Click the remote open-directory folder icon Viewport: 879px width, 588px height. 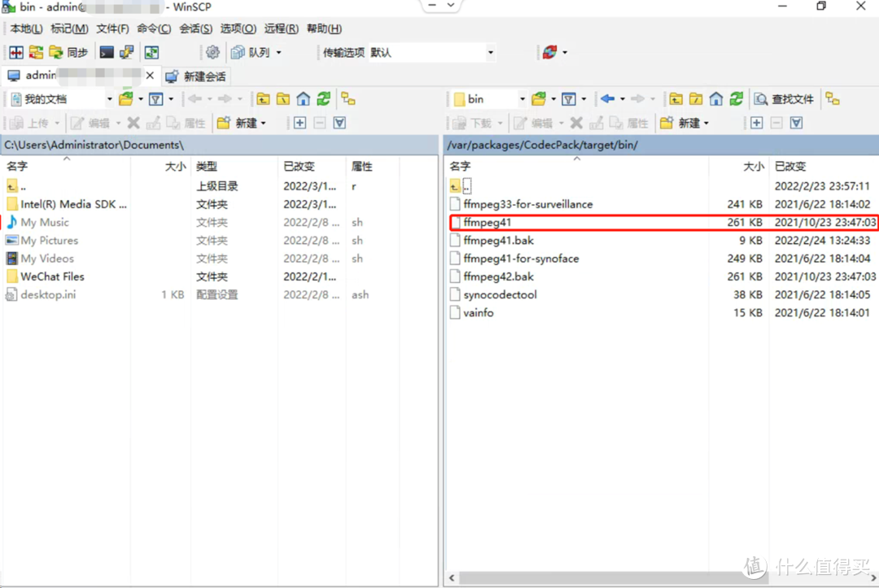pos(539,99)
